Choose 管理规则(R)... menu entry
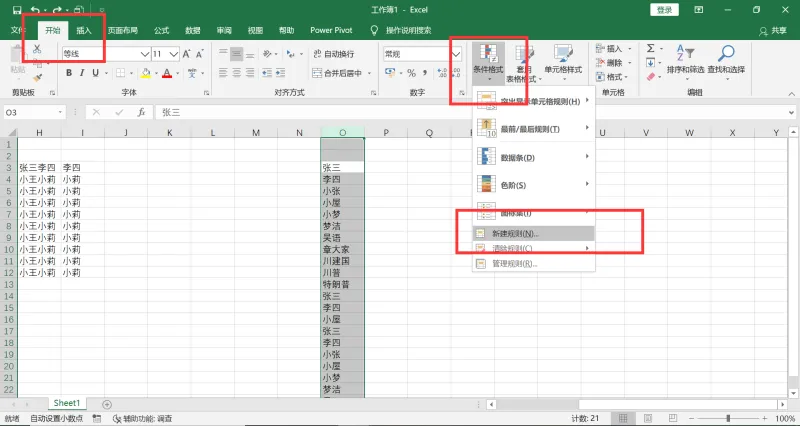800x426 pixels. point(534,264)
